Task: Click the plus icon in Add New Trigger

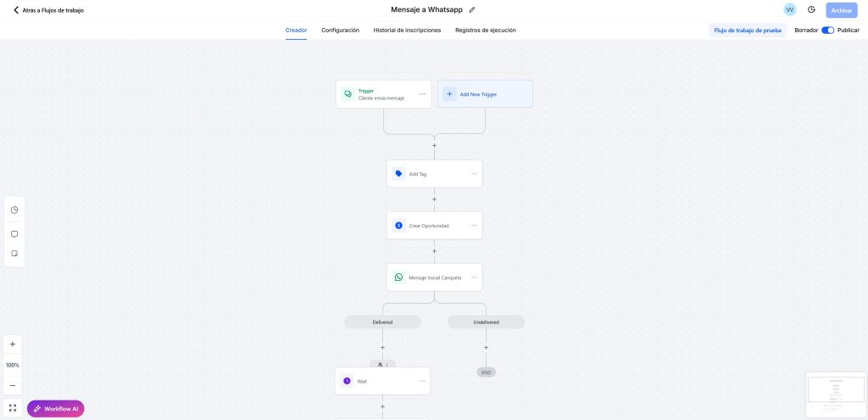Action: click(449, 94)
